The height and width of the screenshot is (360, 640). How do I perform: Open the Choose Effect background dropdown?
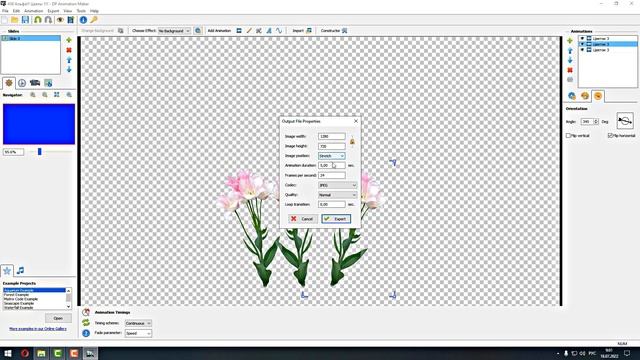174,31
